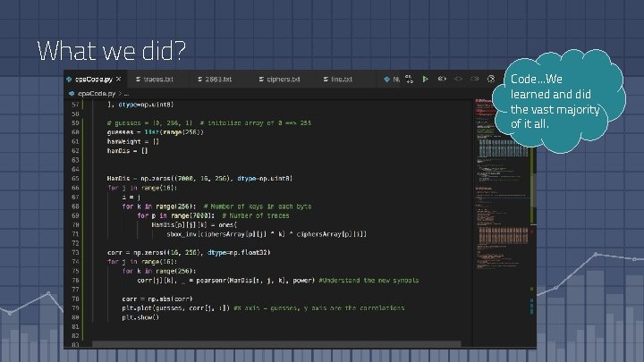Click the pearsonr correlation code line

pos(226,281)
